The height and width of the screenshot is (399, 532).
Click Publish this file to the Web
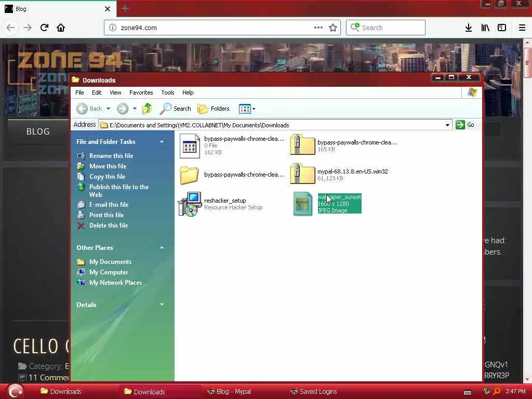119,191
